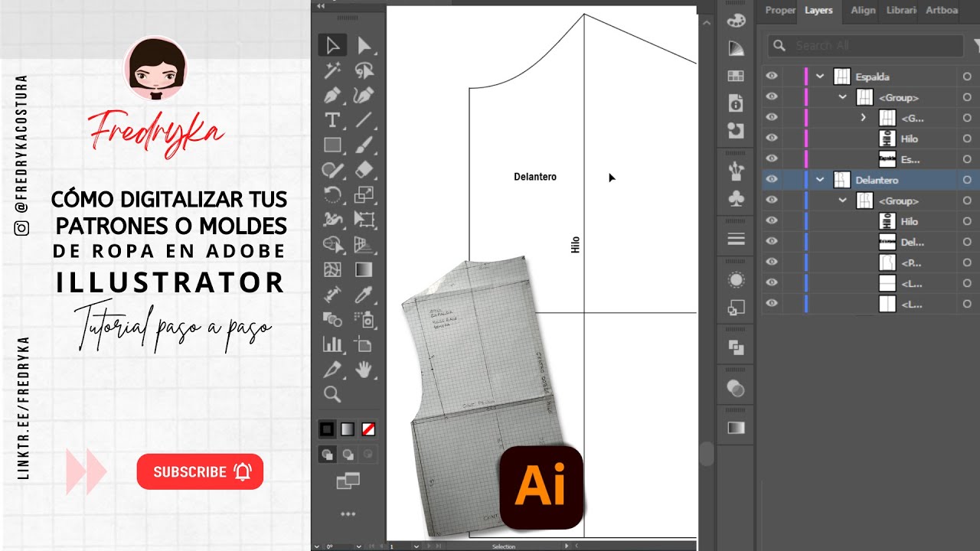Select the Selection tool (black arrow)
980x551 pixels.
coord(332,46)
